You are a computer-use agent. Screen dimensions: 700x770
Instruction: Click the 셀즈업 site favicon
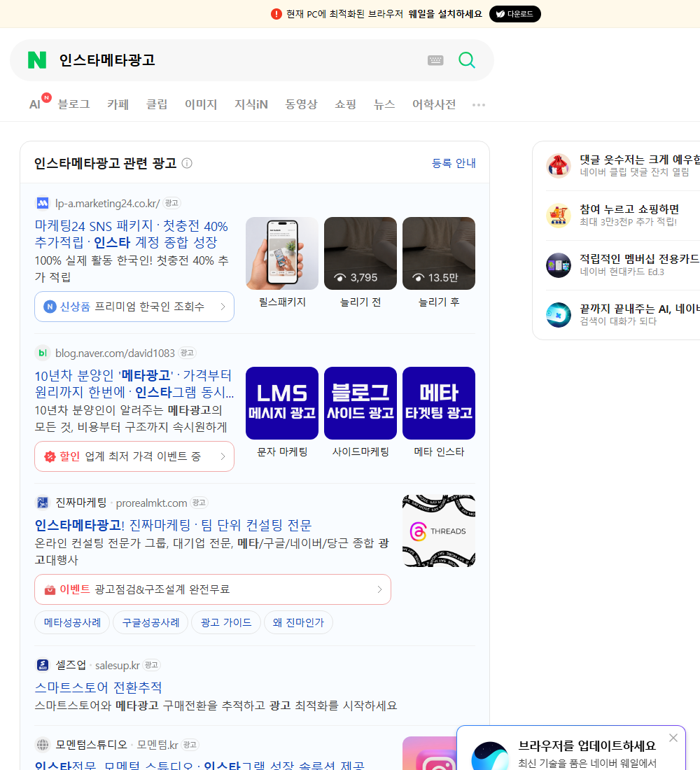pyautogui.click(x=43, y=665)
